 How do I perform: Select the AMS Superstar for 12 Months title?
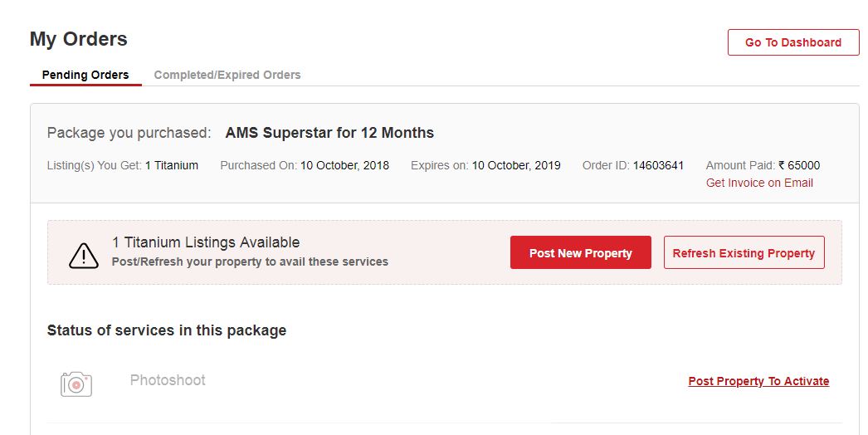[329, 133]
